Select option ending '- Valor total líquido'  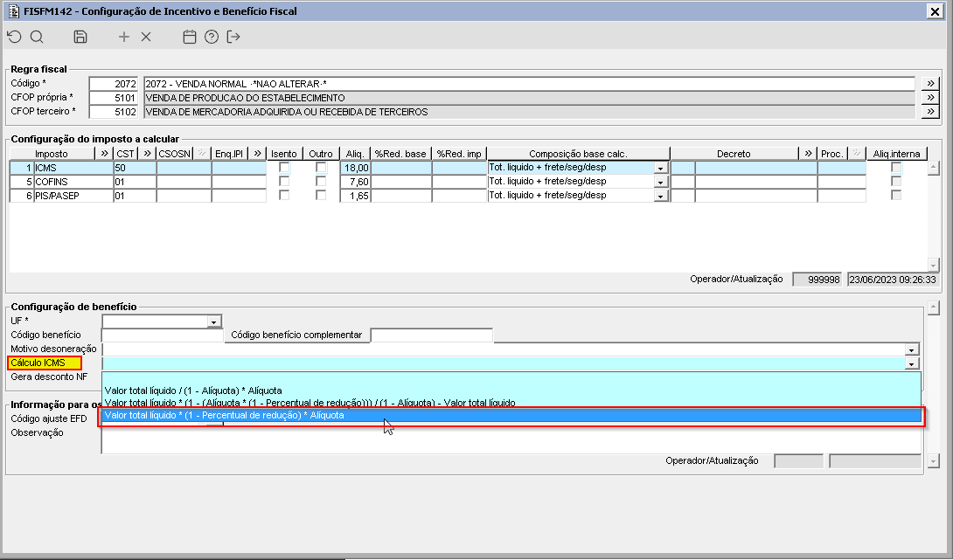pos(511,403)
